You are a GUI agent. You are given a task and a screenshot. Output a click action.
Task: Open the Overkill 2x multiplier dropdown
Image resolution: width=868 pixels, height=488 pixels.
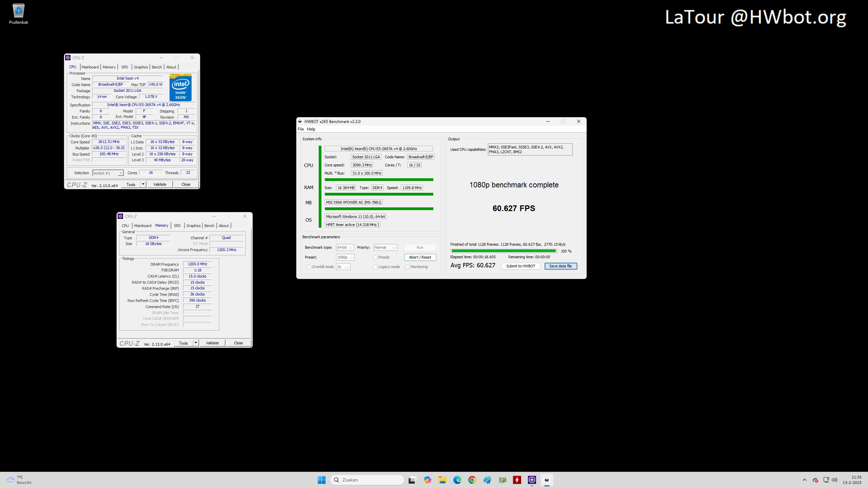[343, 267]
